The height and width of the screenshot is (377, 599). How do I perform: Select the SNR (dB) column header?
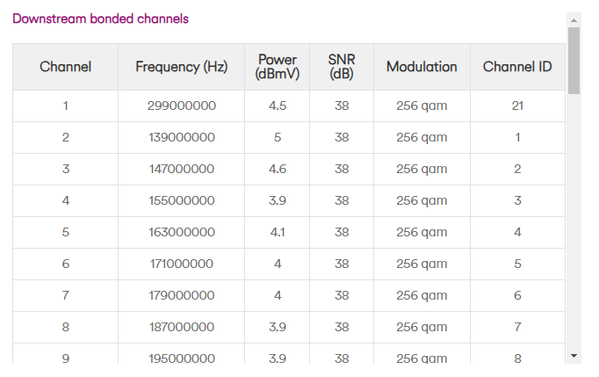click(342, 67)
